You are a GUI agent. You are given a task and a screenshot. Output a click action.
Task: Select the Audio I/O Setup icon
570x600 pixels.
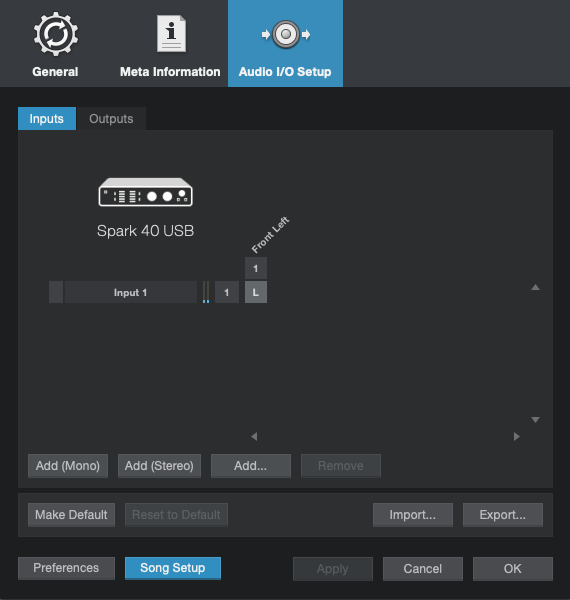tap(286, 34)
